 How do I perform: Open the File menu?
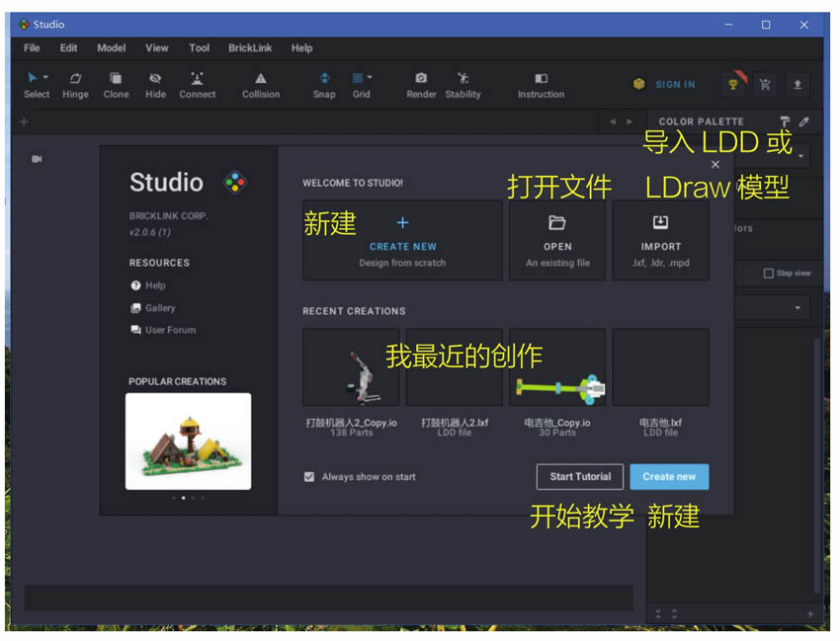coord(32,47)
